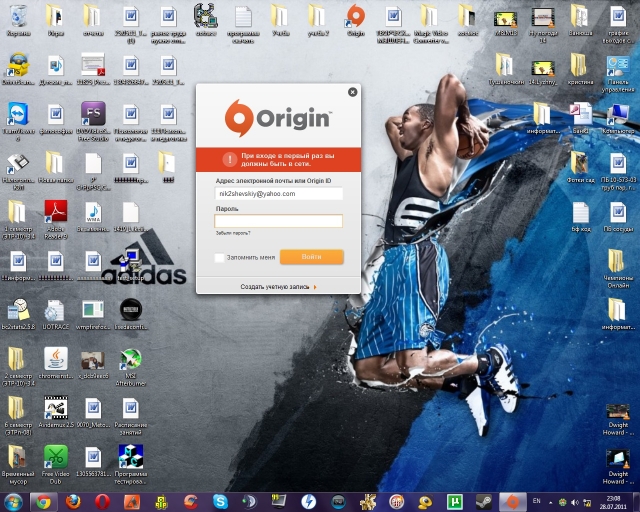Select the 2 семестр (ЭТР-10) folder
This screenshot has height=512, width=640.
point(18,367)
